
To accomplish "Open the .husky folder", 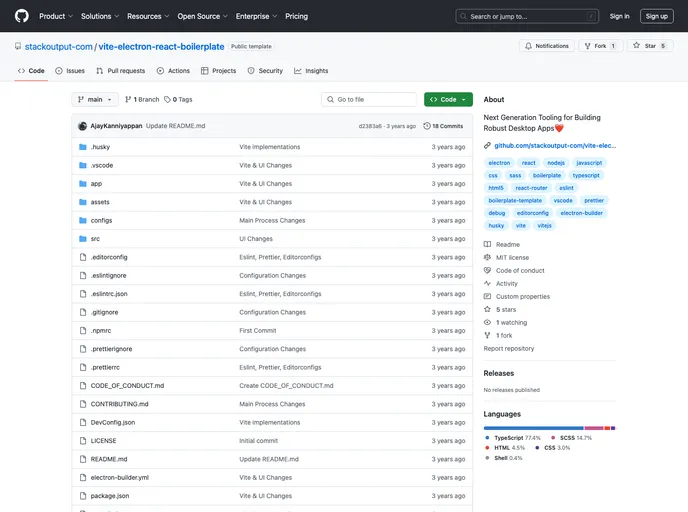I will 100,147.
